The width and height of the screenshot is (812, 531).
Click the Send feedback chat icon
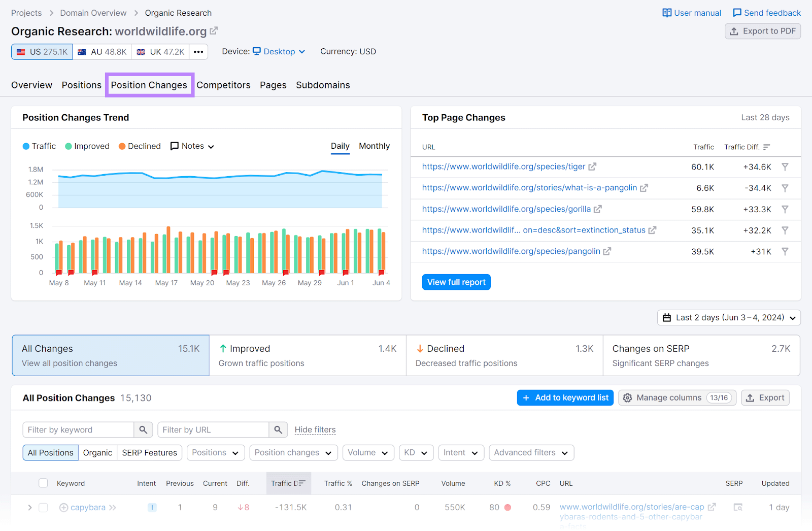tap(737, 13)
